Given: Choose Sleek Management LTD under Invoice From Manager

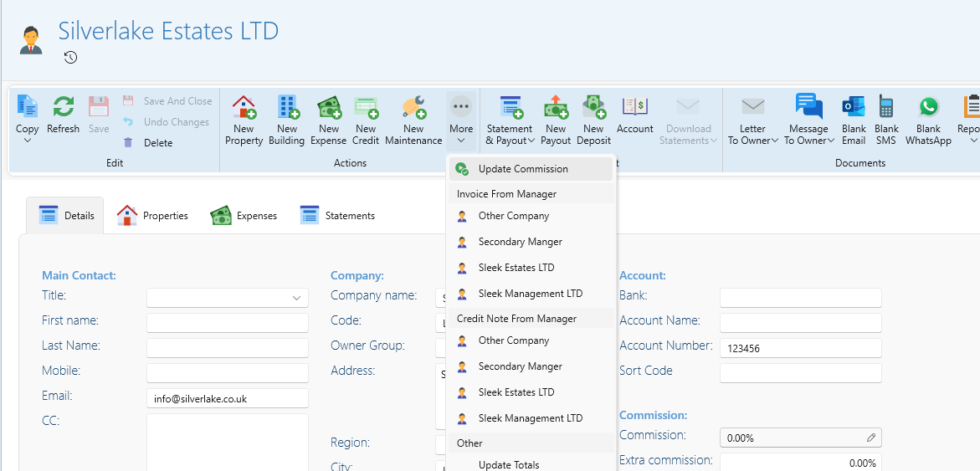Looking at the screenshot, I should [x=531, y=294].
